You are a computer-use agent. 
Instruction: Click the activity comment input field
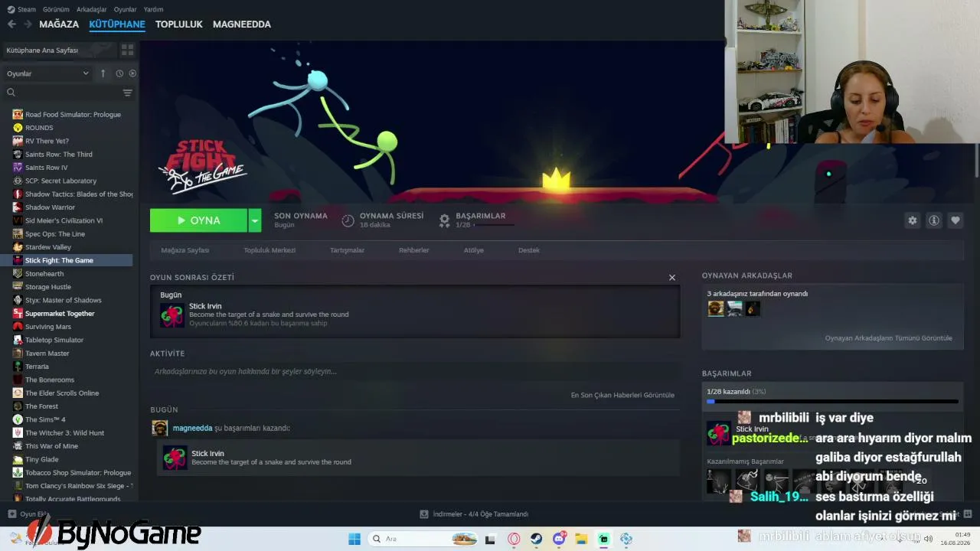(415, 372)
